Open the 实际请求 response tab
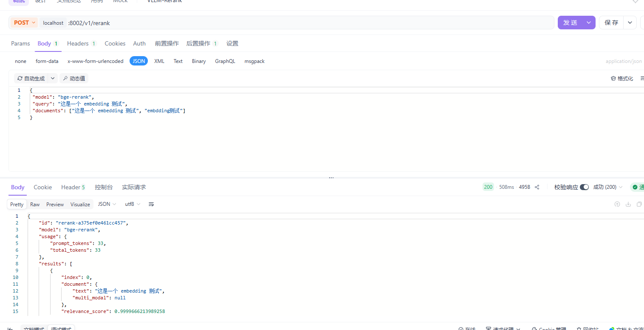The width and height of the screenshot is (644, 330). tap(134, 187)
